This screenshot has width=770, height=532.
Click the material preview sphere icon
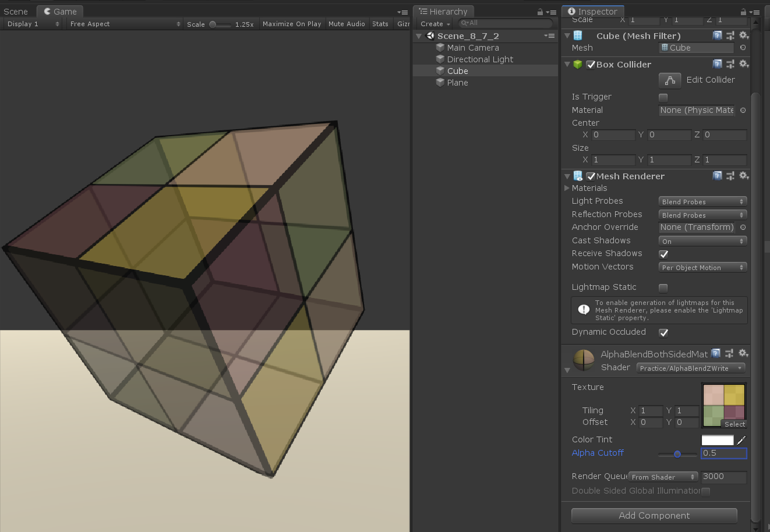tap(584, 360)
